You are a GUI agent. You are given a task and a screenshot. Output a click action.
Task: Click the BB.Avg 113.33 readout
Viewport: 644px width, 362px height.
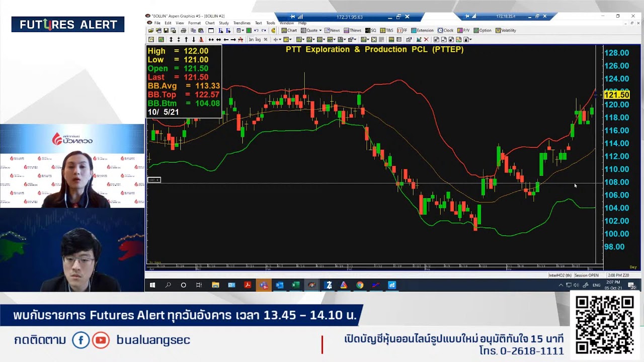click(184, 86)
